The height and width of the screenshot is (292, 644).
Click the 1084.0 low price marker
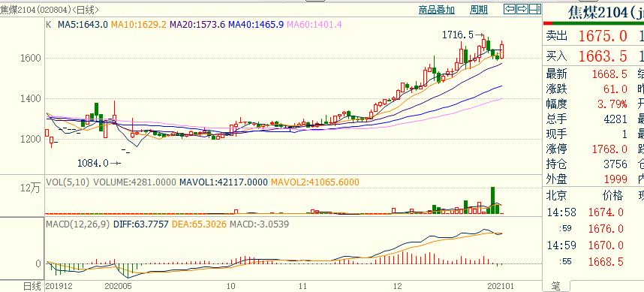[x=93, y=163]
